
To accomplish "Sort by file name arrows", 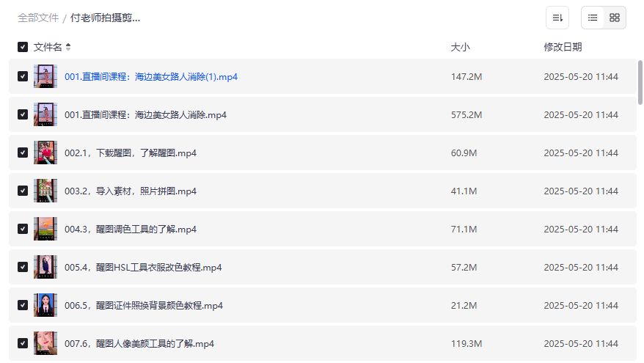I will click(x=68, y=47).
